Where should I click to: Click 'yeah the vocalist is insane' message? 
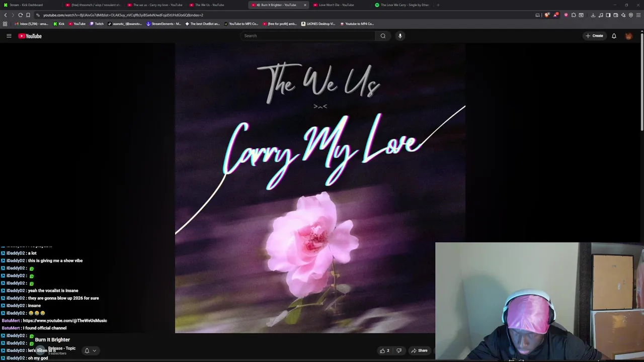(53, 291)
